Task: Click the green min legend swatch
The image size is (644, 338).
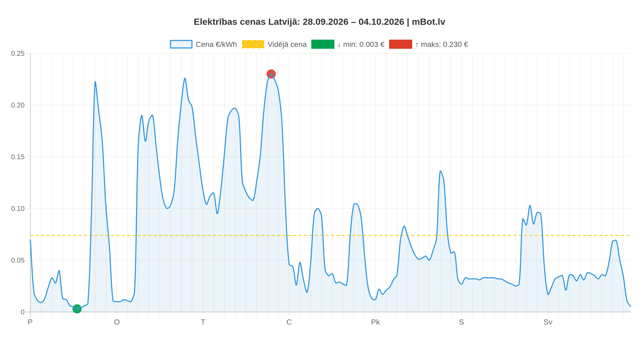Action: pos(323,44)
